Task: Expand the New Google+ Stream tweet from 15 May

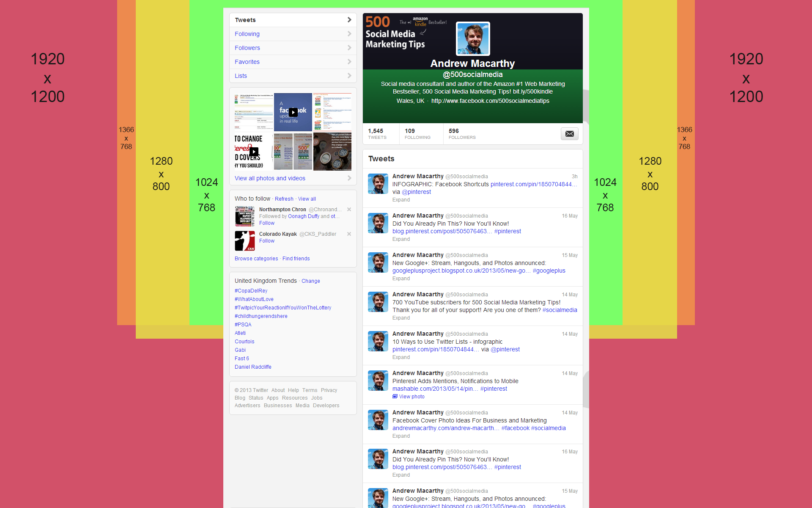Action: pos(401,279)
